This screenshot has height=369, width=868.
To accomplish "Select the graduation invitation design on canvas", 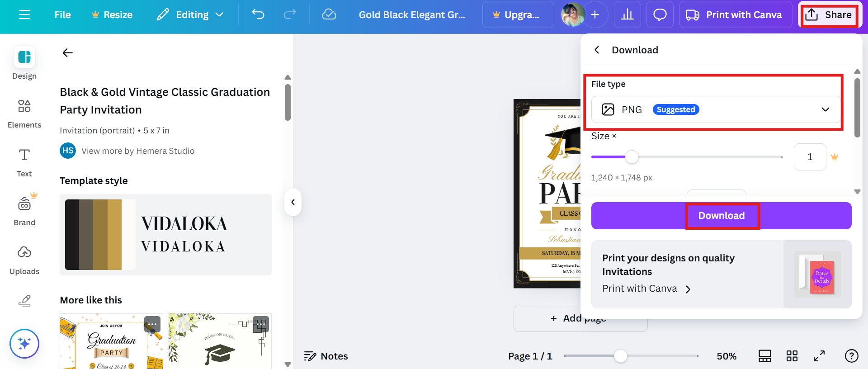I will (547, 194).
